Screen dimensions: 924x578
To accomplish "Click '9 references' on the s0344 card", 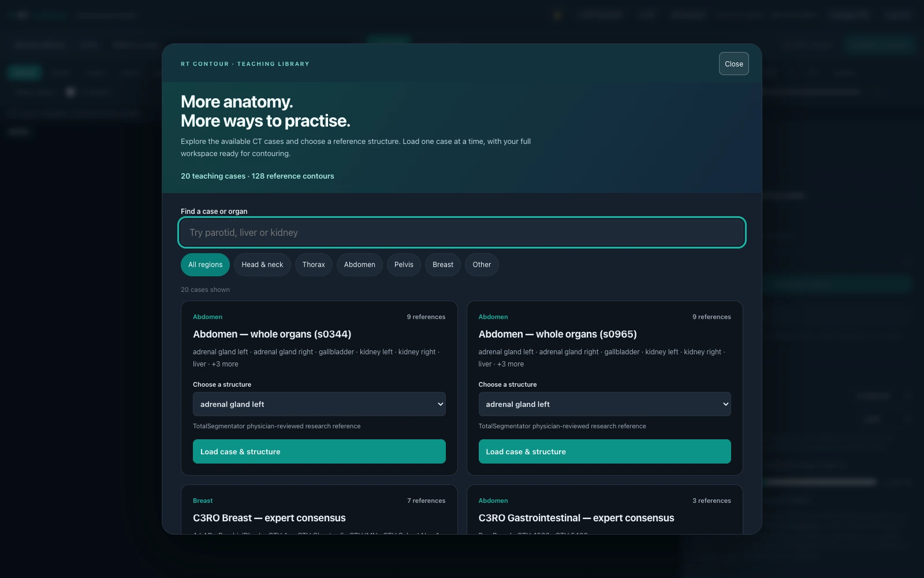I will coord(426,317).
